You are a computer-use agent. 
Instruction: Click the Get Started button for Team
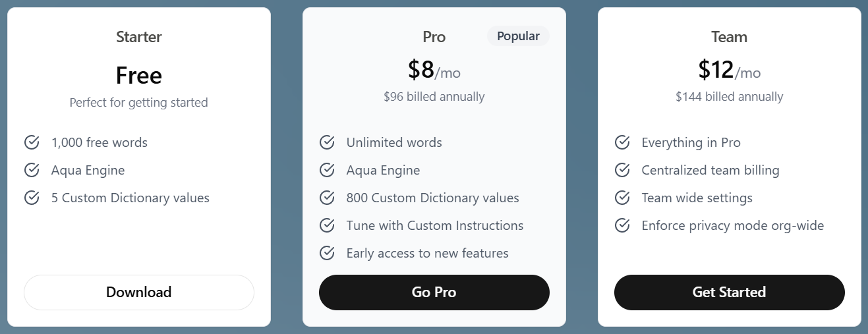[x=730, y=292]
